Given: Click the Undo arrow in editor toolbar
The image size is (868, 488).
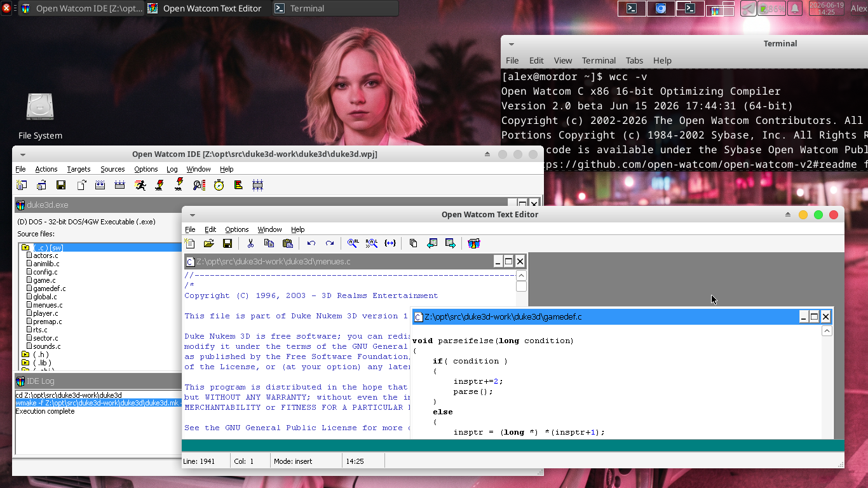Looking at the screenshot, I should pyautogui.click(x=311, y=243).
